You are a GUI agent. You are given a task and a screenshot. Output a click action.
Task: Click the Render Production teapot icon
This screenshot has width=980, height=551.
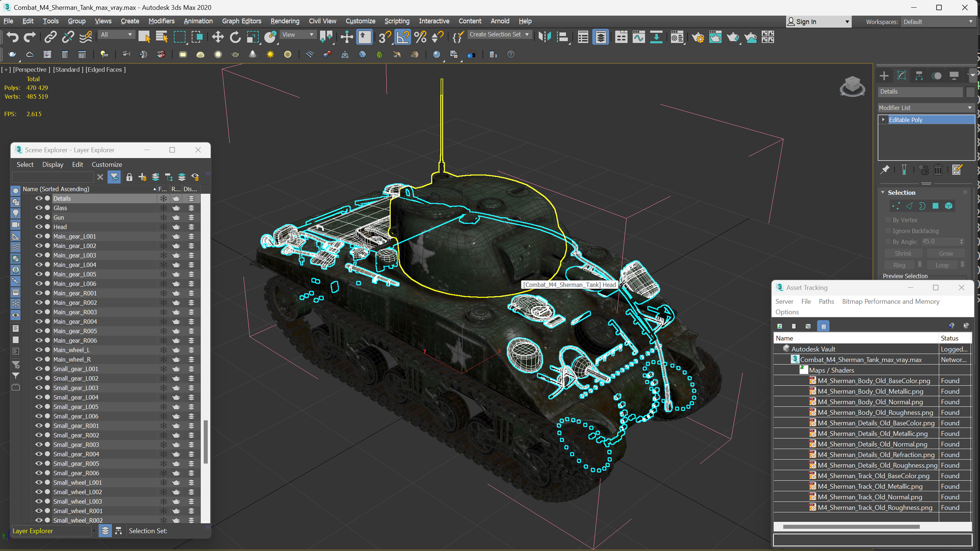pyautogui.click(x=733, y=37)
